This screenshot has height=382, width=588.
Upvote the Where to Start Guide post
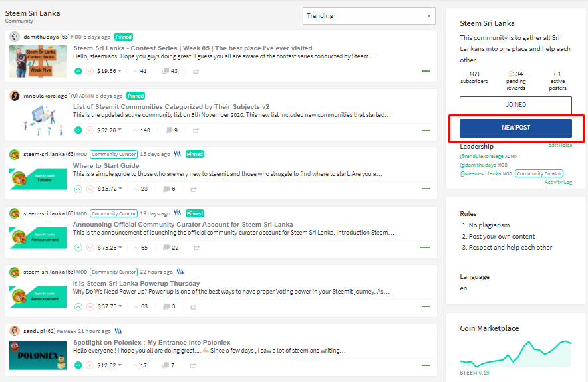tap(78, 189)
